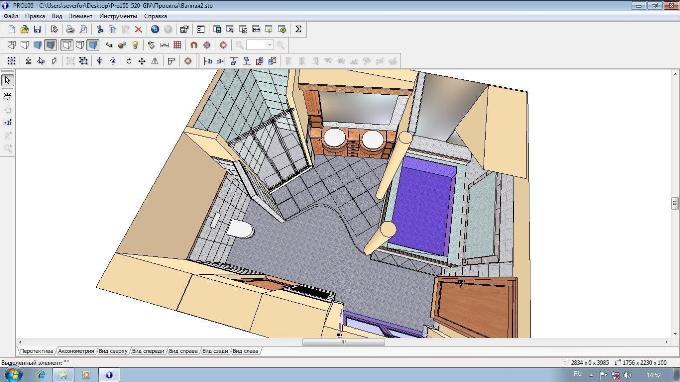This screenshot has height=382, width=680.
Task: Click the blue globe icon in toolbar
Action: click(155, 29)
